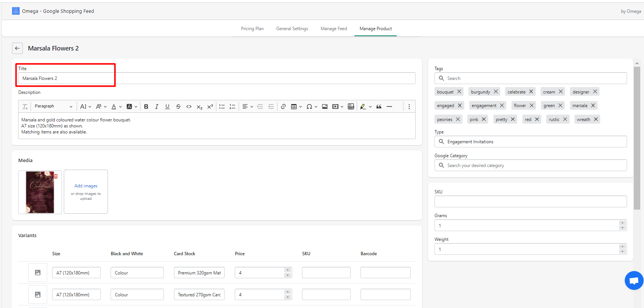Toggle italic formatting
This screenshot has width=644, height=308.
157,107
